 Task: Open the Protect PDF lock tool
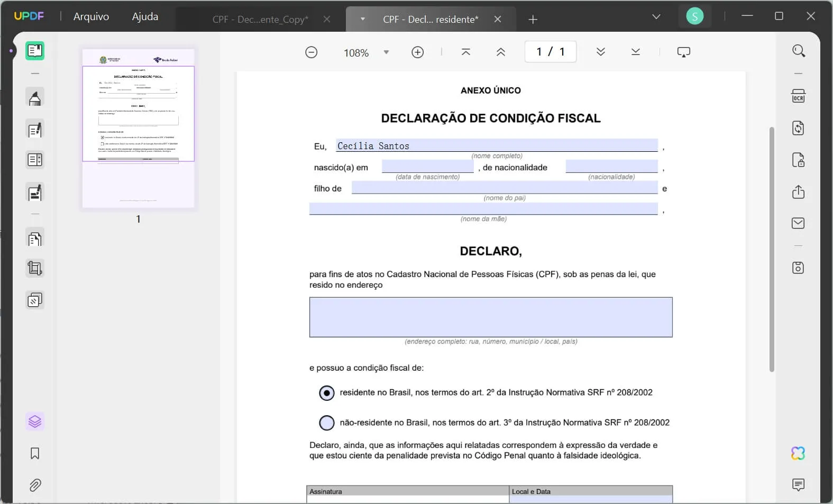[x=799, y=160]
